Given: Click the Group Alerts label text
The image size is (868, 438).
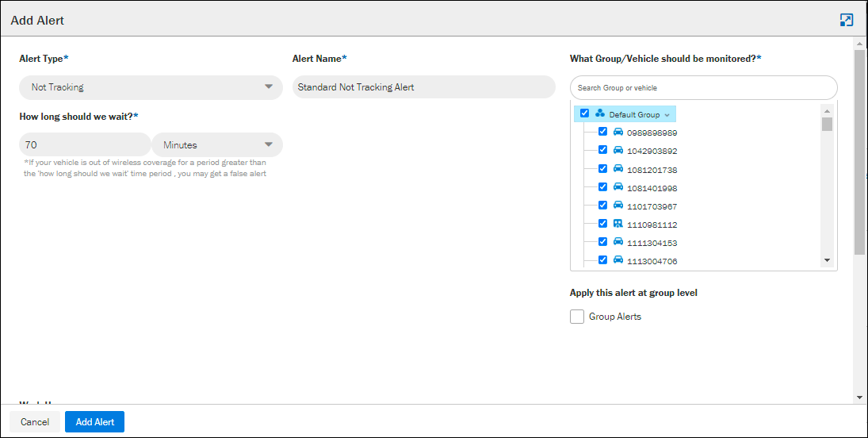Looking at the screenshot, I should (x=615, y=317).
